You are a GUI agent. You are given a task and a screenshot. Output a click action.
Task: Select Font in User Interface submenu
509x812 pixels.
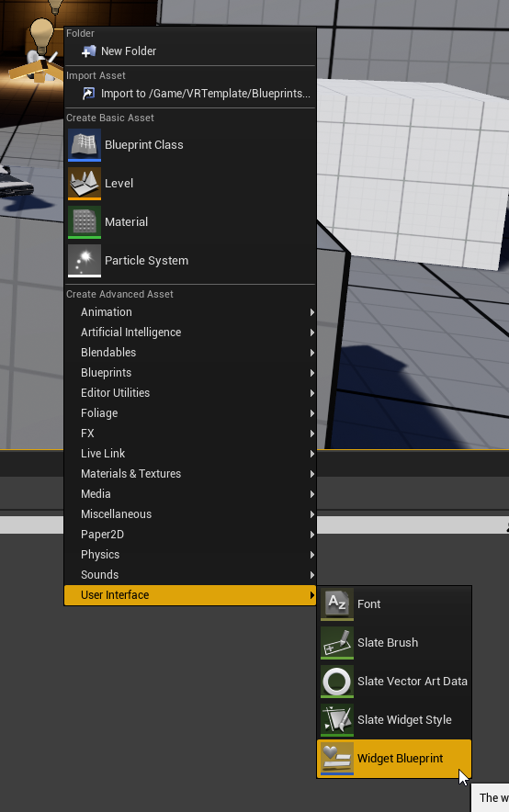[394, 603]
